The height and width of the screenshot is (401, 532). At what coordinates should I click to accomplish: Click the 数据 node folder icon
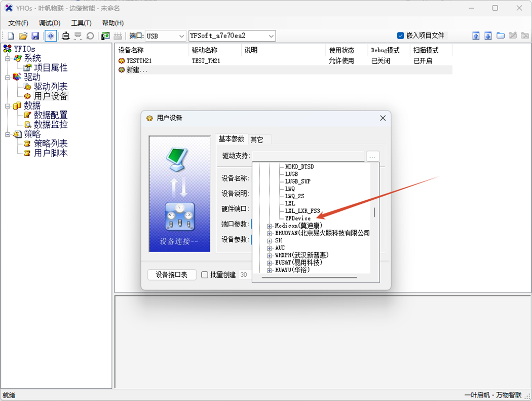(17, 106)
